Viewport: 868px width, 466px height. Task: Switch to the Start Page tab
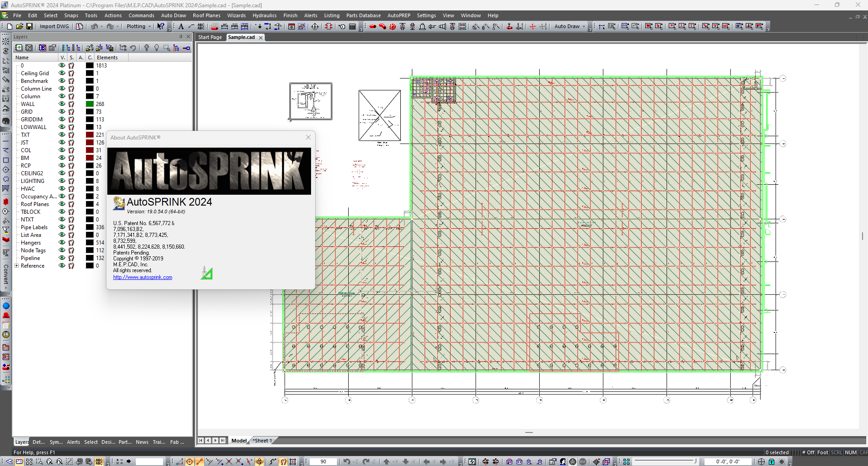pos(210,37)
